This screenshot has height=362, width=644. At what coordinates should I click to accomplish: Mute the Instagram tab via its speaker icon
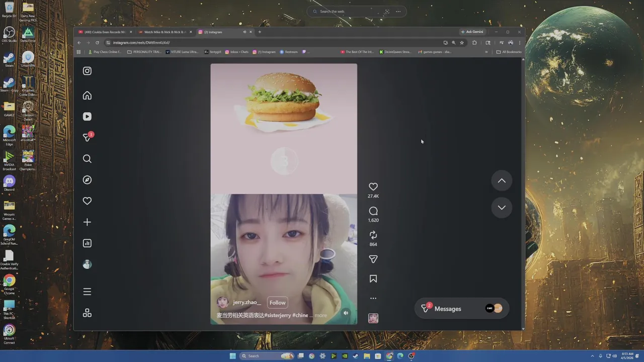click(x=245, y=32)
